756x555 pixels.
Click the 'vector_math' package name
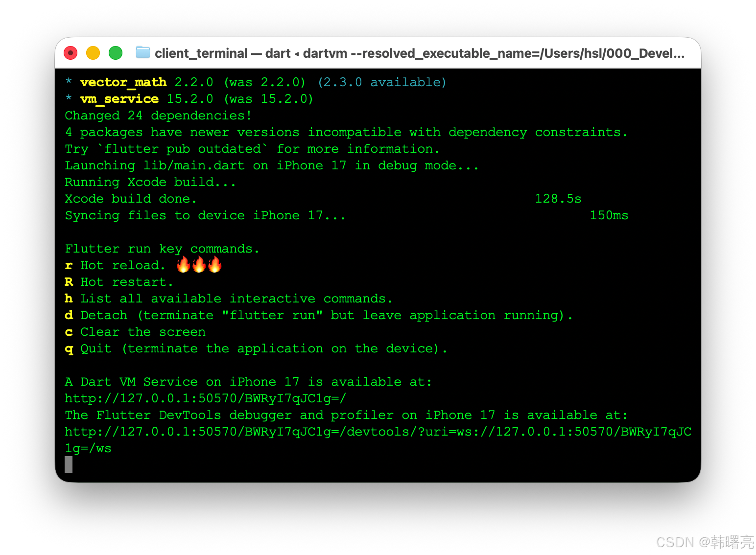(x=123, y=82)
